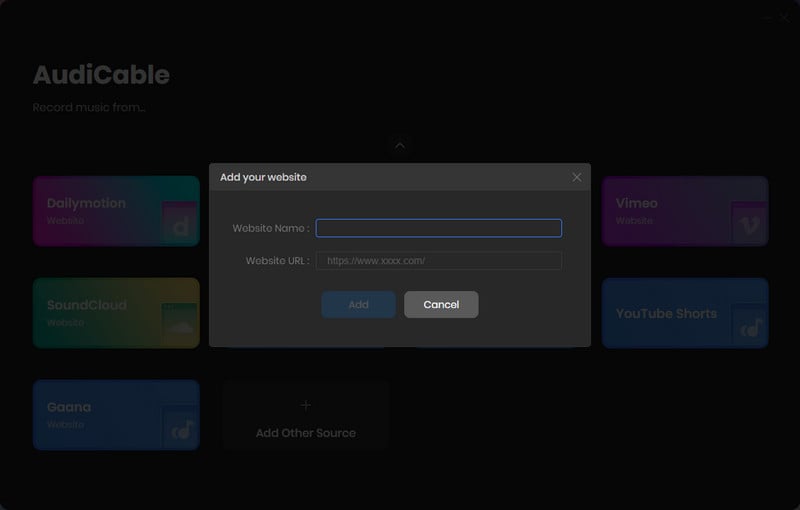Click the Add button in dialog
This screenshot has width=800, height=510.
point(359,304)
